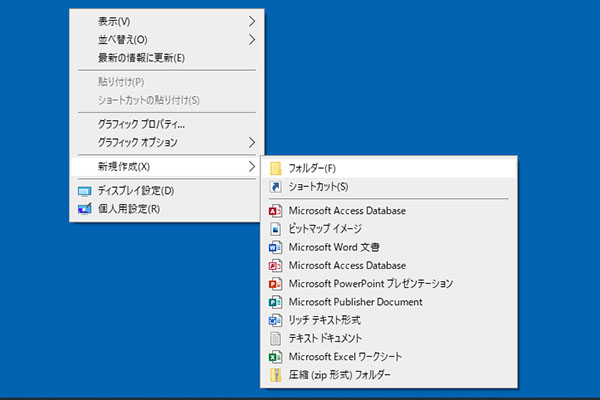Select リッチ テキスト形式 from the submenu
This screenshot has width=600, height=400.
point(324,320)
